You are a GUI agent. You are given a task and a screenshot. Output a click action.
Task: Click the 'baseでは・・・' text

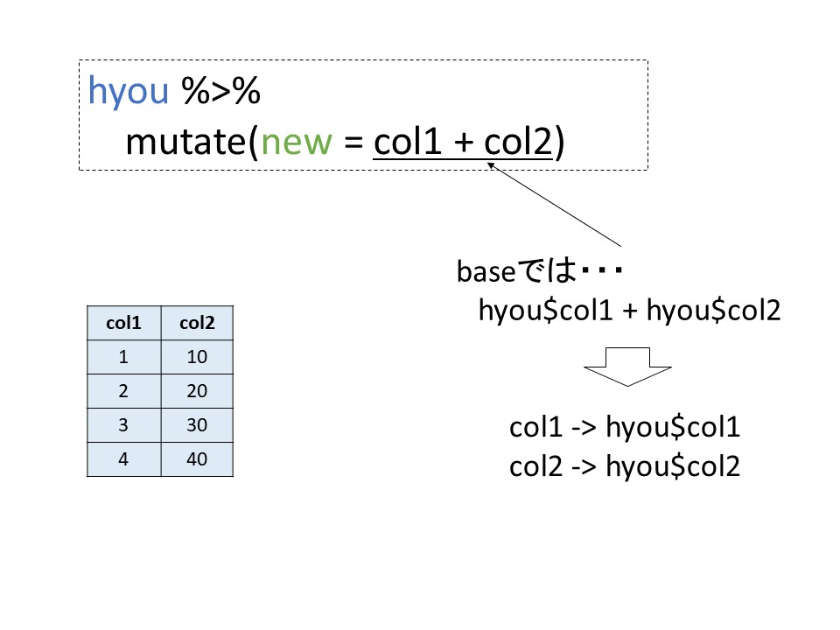pyautogui.click(x=539, y=272)
